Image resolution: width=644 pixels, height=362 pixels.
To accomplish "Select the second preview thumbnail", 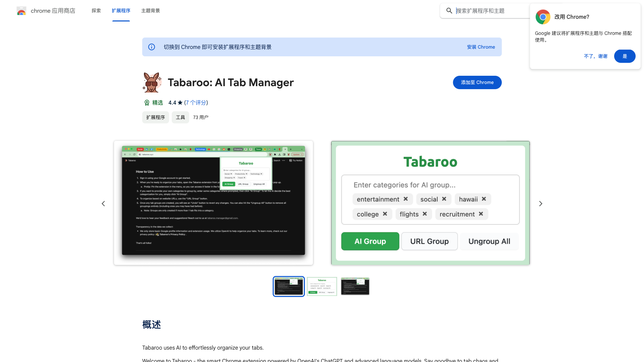I will (322, 287).
